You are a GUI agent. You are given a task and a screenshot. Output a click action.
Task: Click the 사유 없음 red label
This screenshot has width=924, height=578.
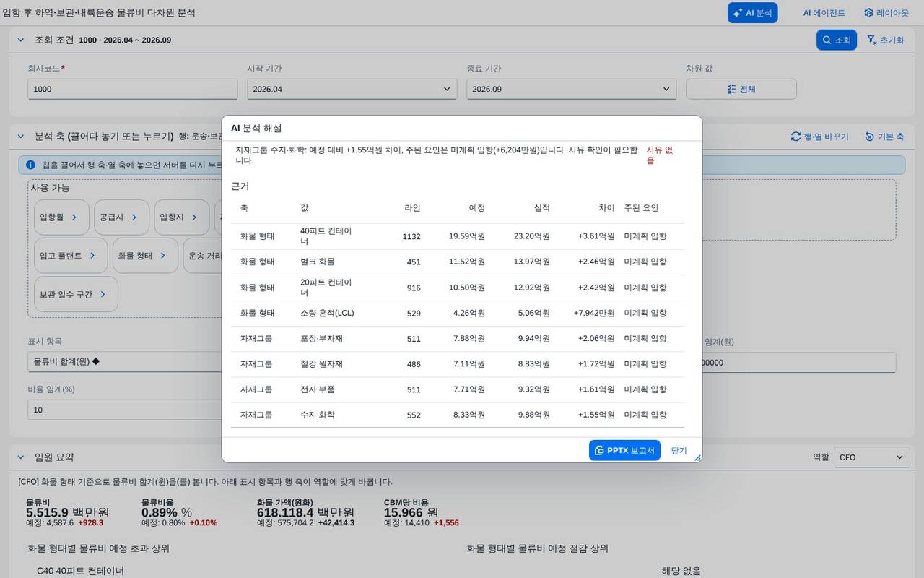click(660, 155)
